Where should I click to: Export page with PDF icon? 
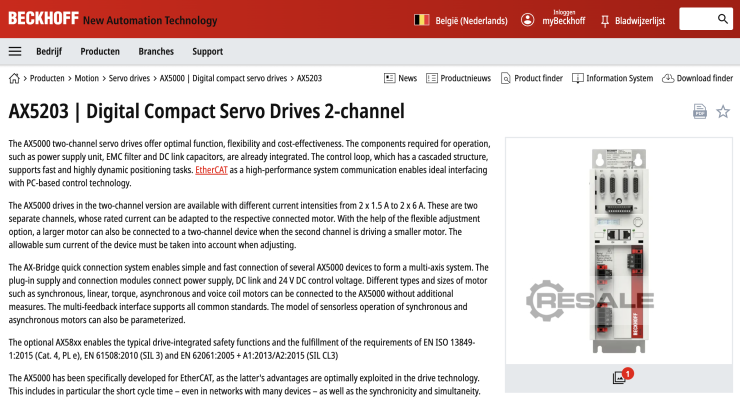pyautogui.click(x=700, y=111)
